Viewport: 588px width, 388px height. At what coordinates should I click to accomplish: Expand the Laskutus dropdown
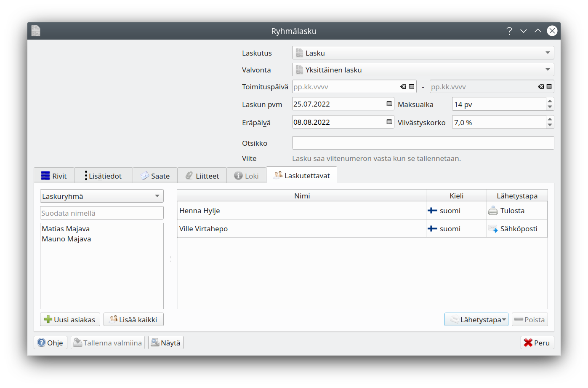[423, 53]
